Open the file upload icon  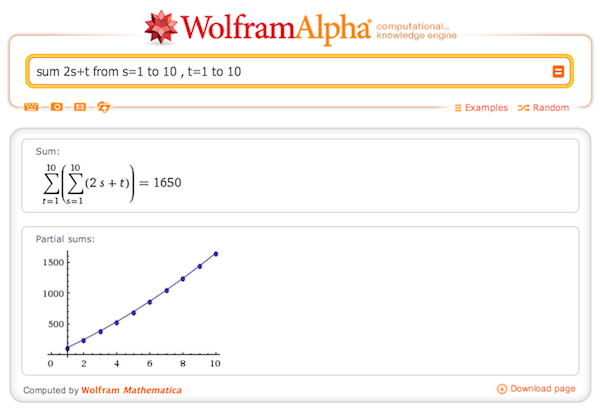coord(103,107)
